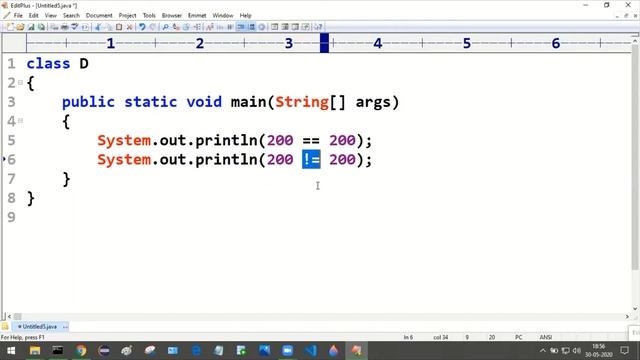Open the Tools menu
Screen dimensions: 640x360
[x=149, y=16]
